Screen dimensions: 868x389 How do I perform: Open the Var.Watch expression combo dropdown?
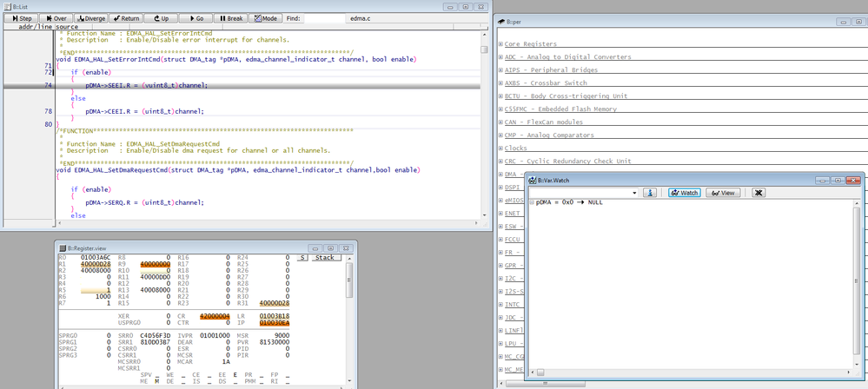(634, 193)
